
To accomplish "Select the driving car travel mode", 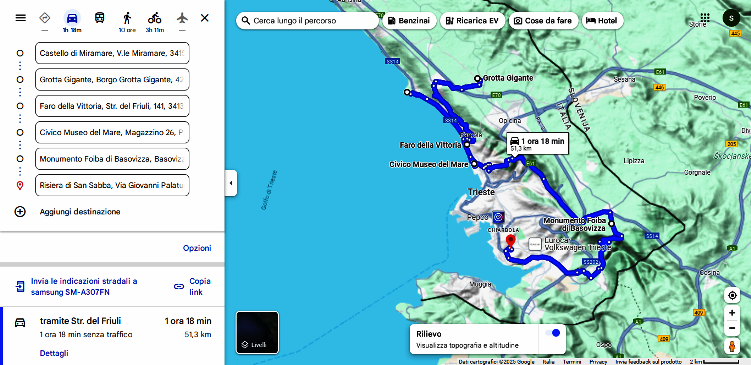I will tap(72, 18).
